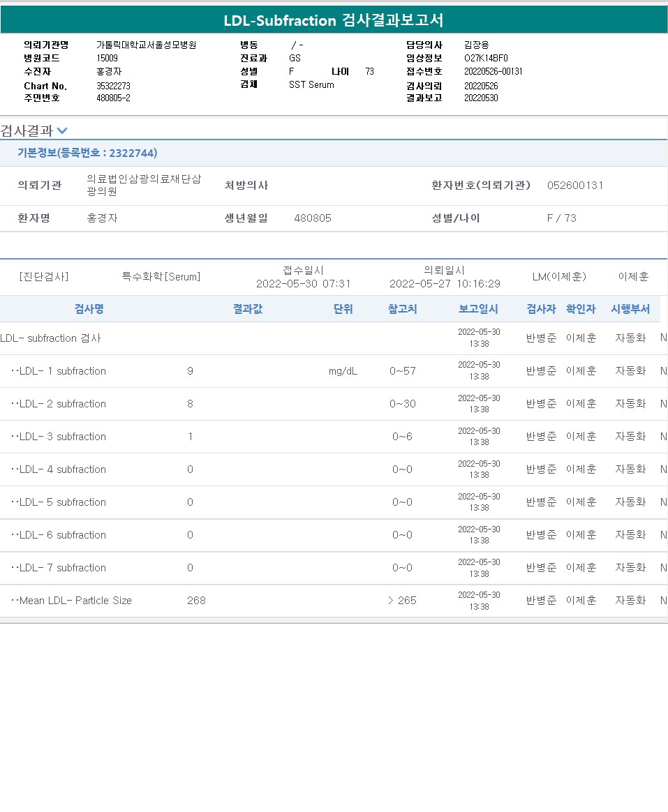This screenshot has width=668, height=812.
Task: Click the 시행부서 column header
Action: [630, 309]
